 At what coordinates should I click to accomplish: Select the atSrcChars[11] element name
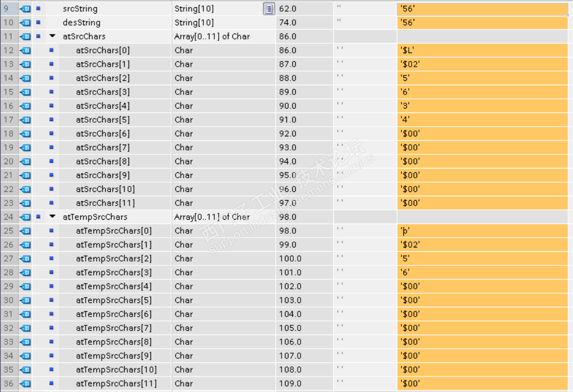(105, 203)
